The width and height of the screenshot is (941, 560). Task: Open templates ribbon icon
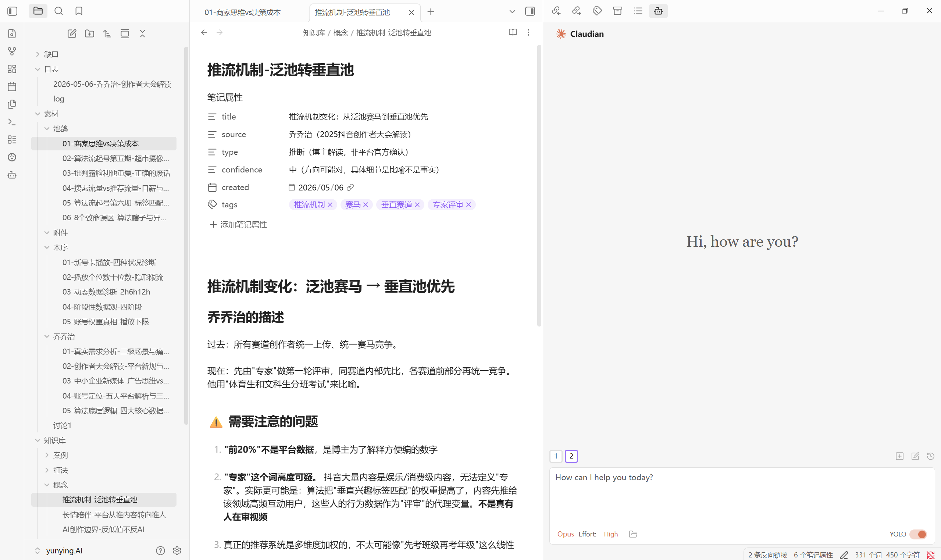pyautogui.click(x=12, y=104)
